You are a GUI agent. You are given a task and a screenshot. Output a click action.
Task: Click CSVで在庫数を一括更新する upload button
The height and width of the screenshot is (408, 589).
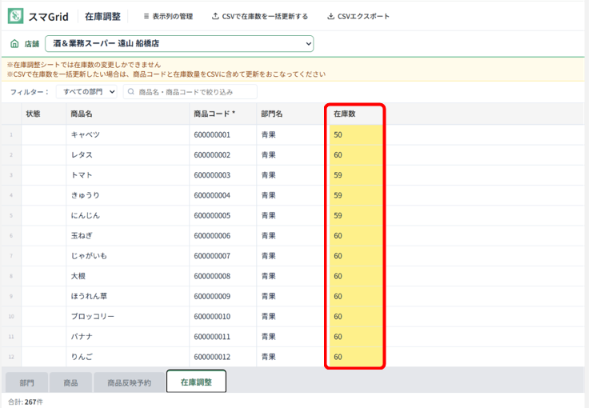[x=260, y=17]
